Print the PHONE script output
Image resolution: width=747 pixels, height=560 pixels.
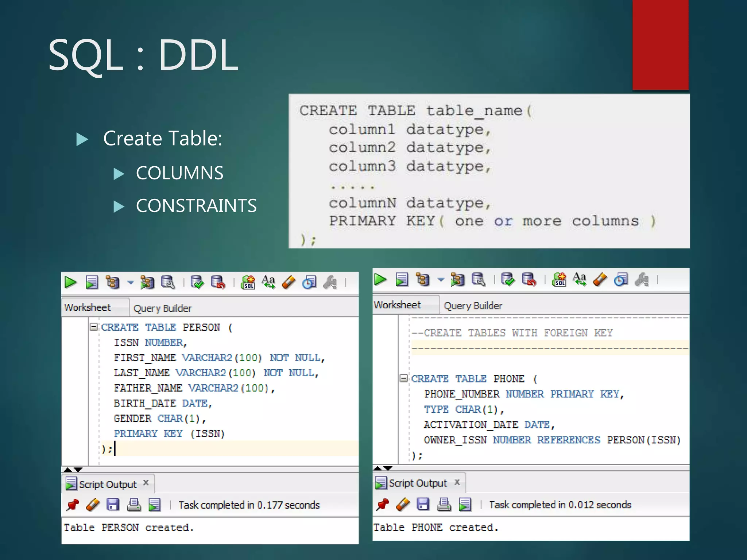[x=444, y=504]
